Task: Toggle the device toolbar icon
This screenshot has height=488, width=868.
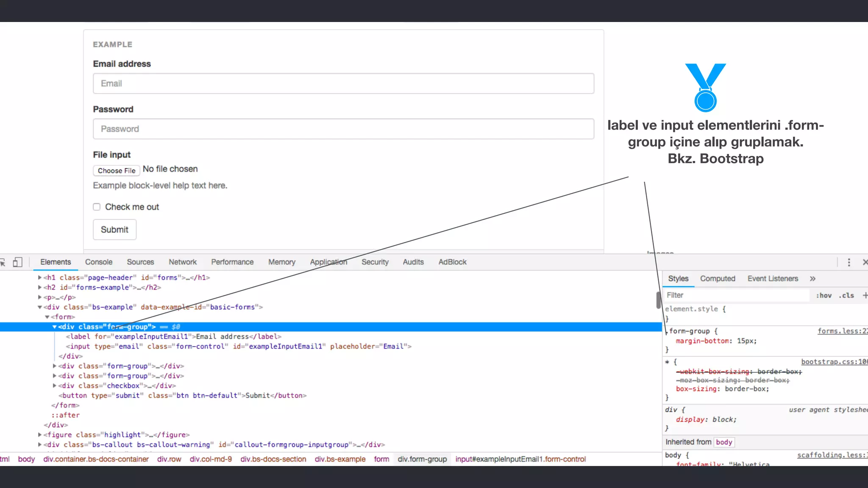Action: (17, 262)
